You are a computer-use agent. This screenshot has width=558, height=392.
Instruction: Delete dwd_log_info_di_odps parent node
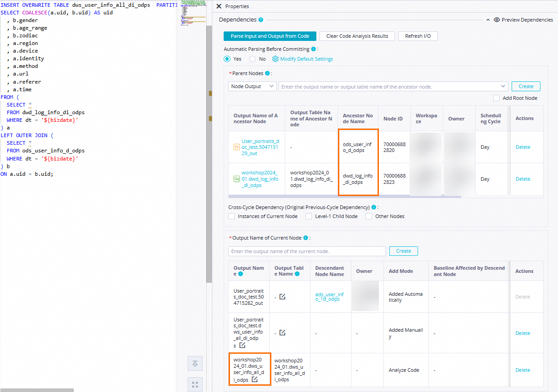click(x=523, y=179)
